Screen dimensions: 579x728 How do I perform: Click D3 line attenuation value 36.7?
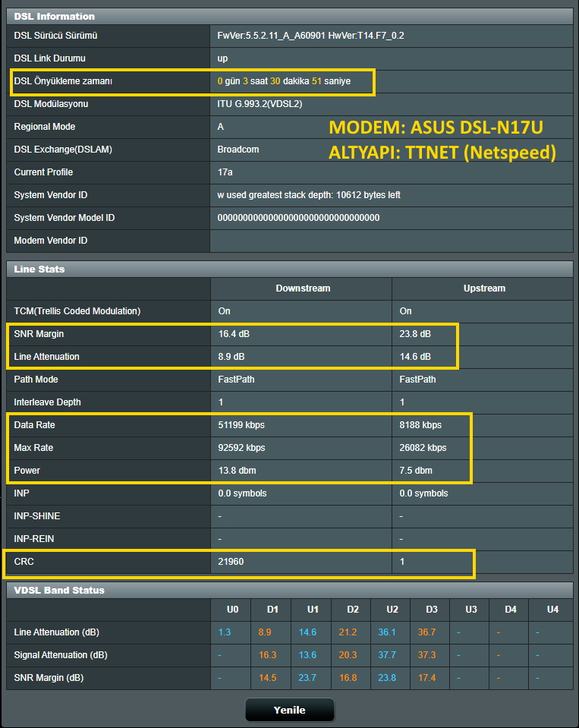pyautogui.click(x=426, y=632)
